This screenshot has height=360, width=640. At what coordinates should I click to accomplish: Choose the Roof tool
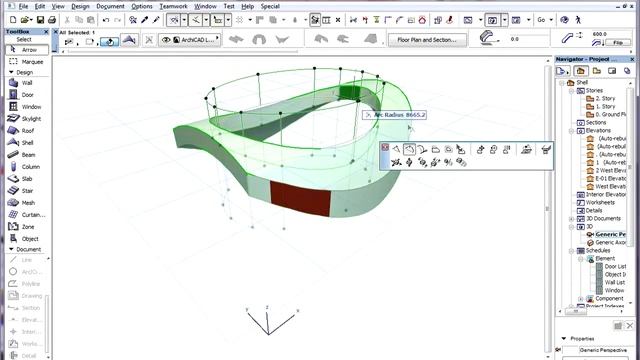pos(27,131)
